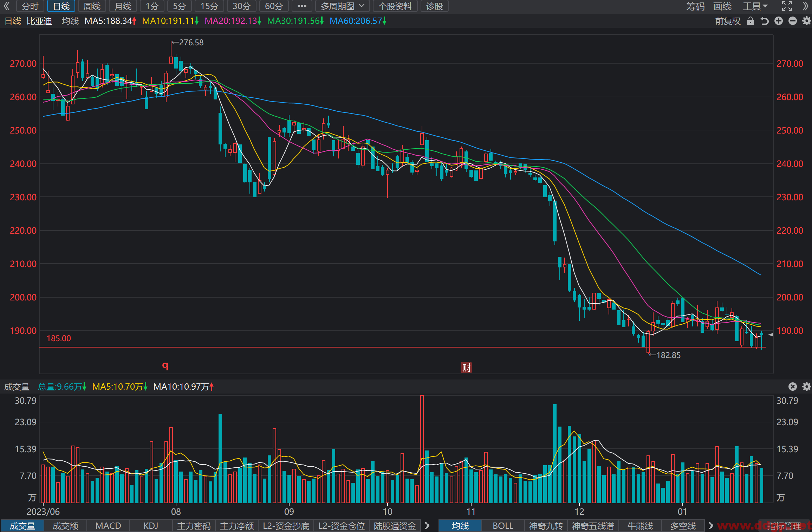This screenshot has height=532, width=812.
Task: Select the 30分 period
Action: pos(242,6)
